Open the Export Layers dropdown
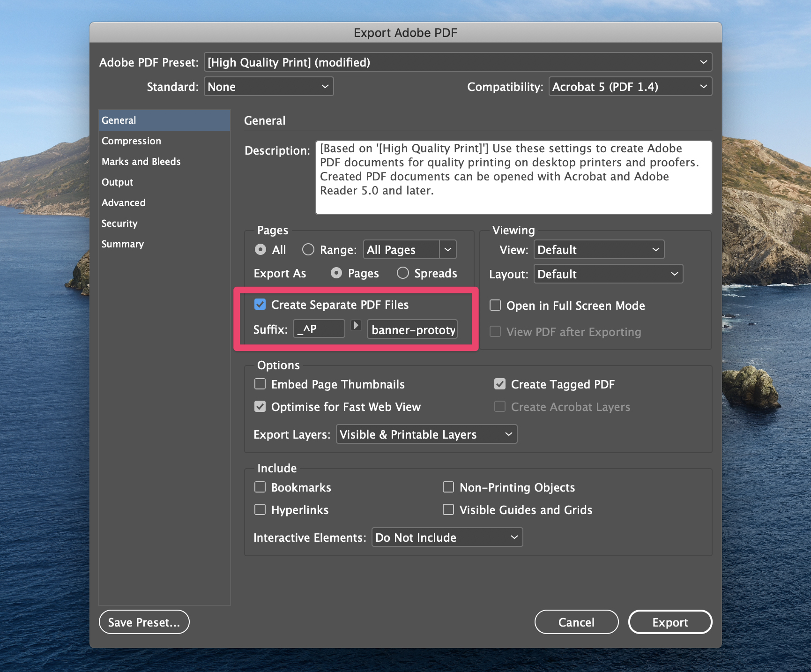The width and height of the screenshot is (811, 672). click(426, 434)
